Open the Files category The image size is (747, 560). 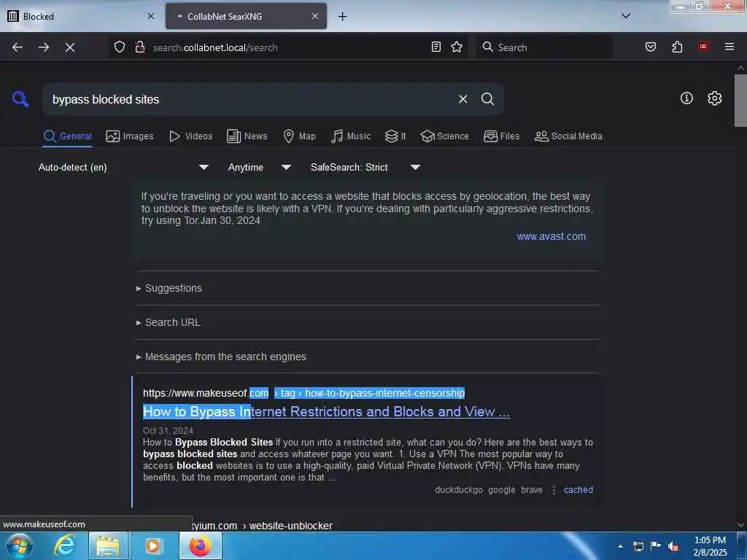501,136
